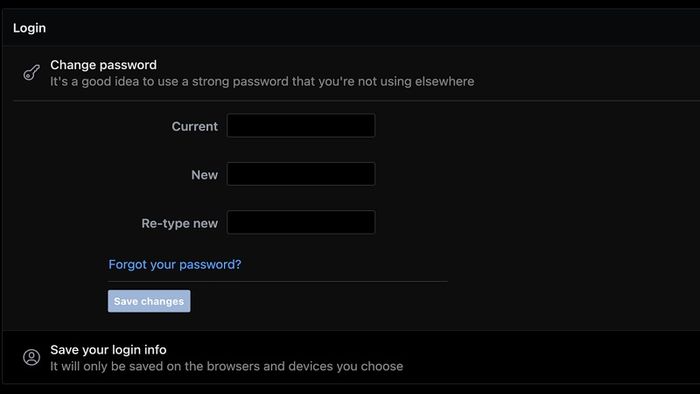Focus the New password field

tap(301, 174)
